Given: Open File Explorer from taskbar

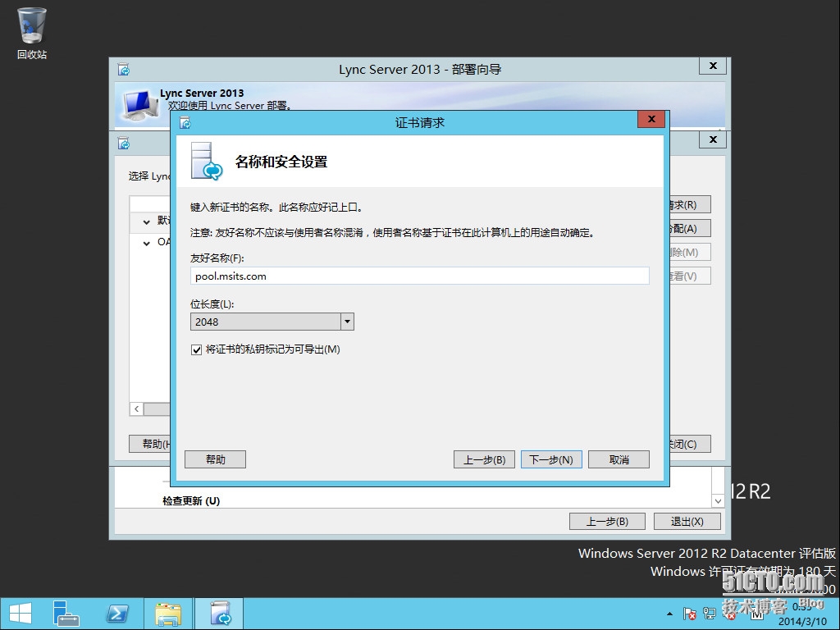Looking at the screenshot, I should tap(168, 614).
